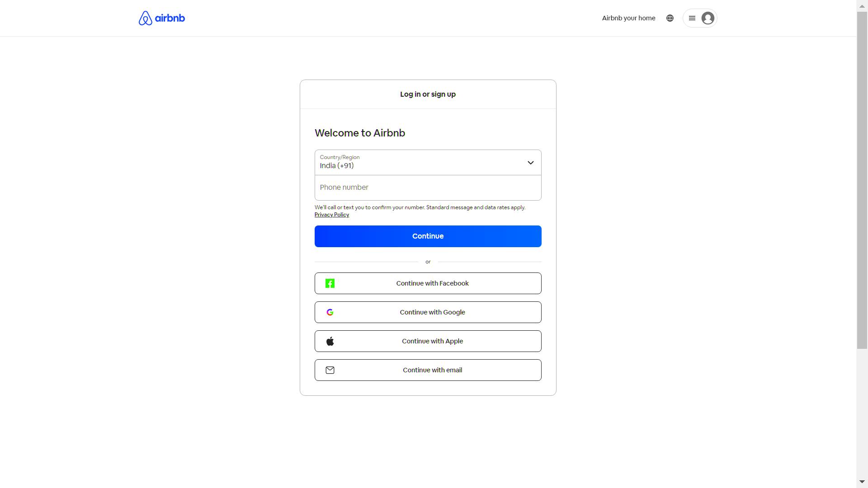868x488 pixels.
Task: Click the blue Continue button
Action: click(x=428, y=236)
